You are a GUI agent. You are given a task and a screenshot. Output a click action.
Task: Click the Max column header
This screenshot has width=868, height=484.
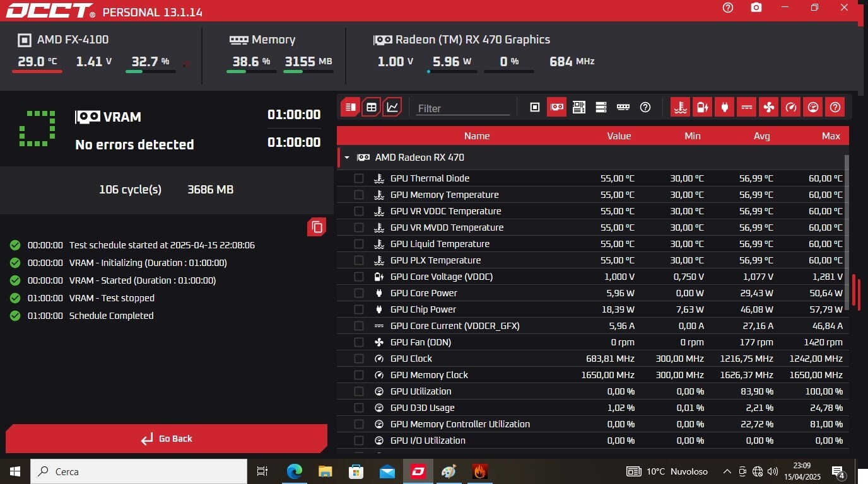point(831,135)
